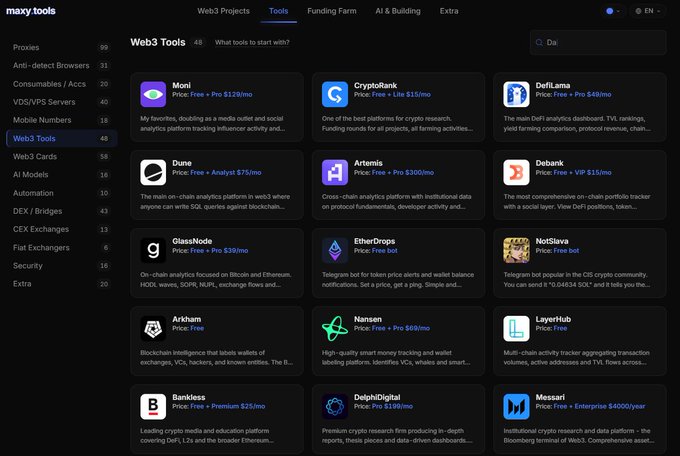Open the Security category

(62, 266)
